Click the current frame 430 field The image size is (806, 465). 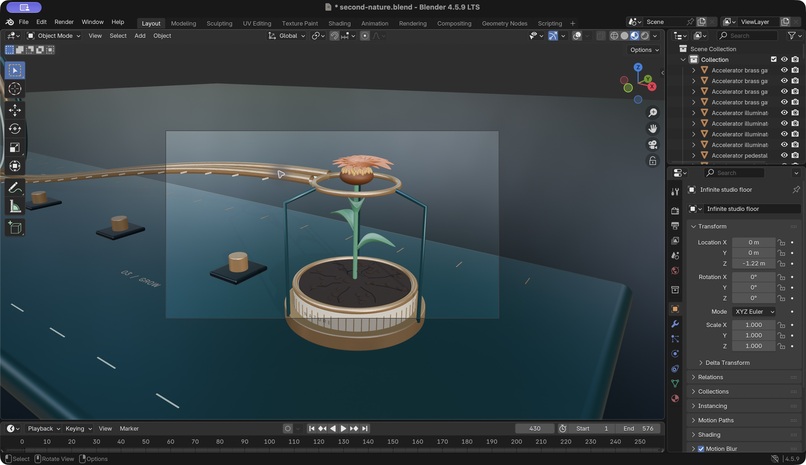535,429
